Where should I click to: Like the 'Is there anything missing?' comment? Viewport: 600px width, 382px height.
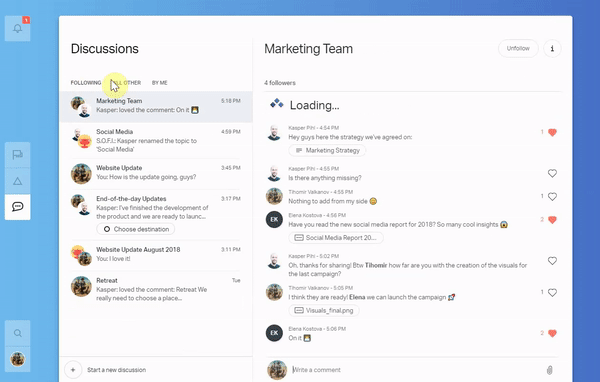[x=552, y=173]
